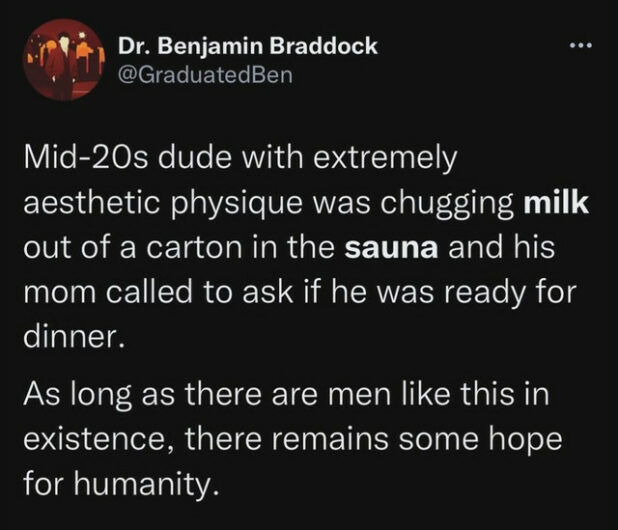Click the bold word "milk"
Screen dimensions: 618x530
pyautogui.click(x=557, y=206)
